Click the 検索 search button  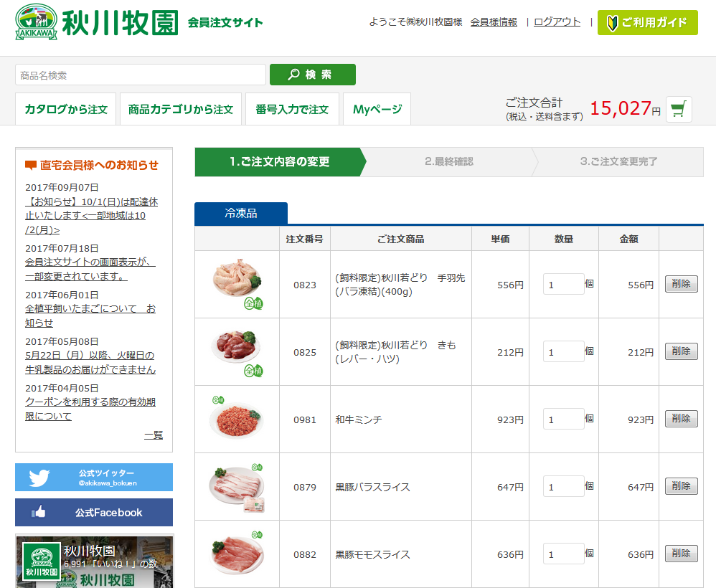coord(313,75)
